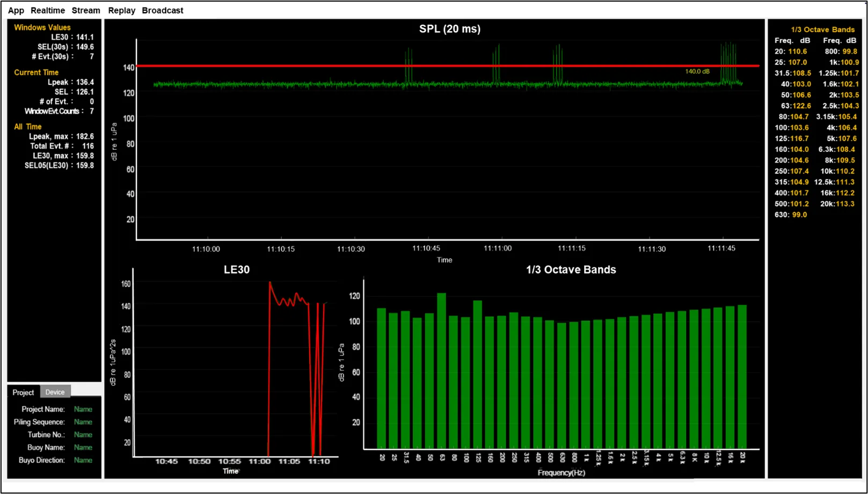Select the 20k bar in octave chart
Image resolution: width=868 pixels, height=494 pixels.
[742, 376]
